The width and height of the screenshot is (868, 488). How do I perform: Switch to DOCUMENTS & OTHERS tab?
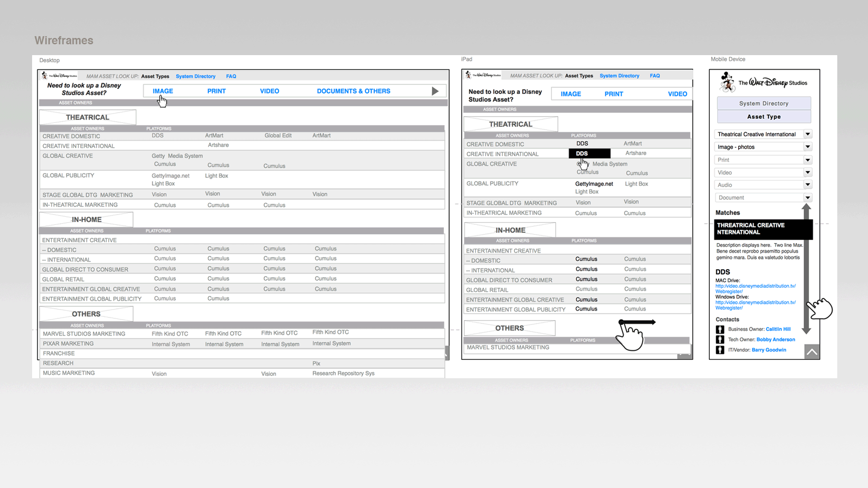(354, 91)
